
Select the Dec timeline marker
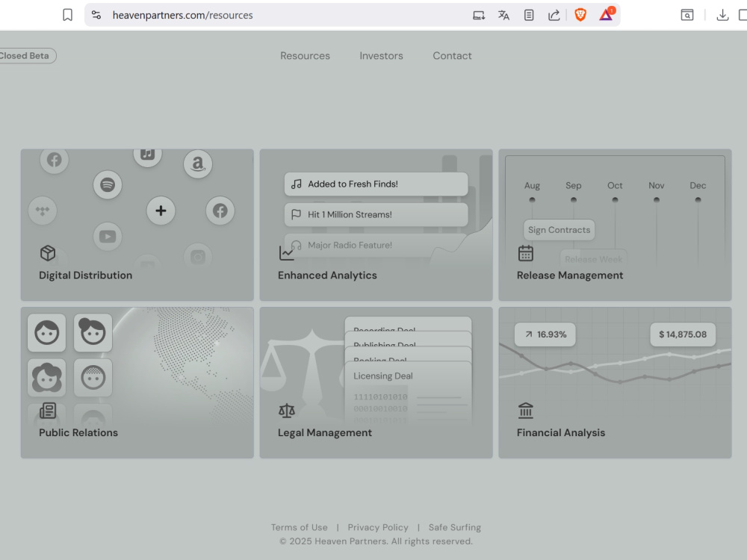point(698,199)
